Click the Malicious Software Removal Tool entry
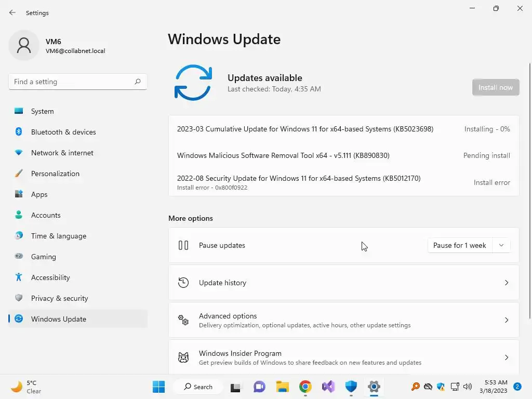This screenshot has width=532, height=399. 344,155
